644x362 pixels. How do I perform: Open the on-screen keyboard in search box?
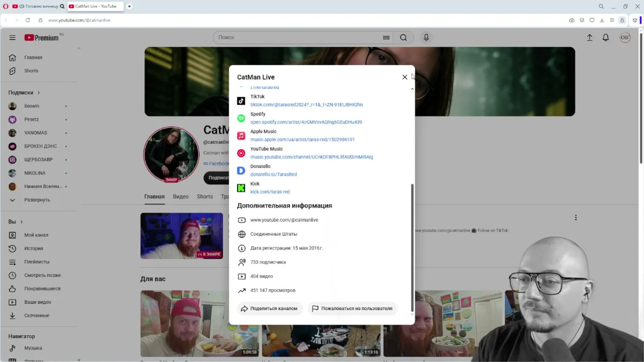386,37
